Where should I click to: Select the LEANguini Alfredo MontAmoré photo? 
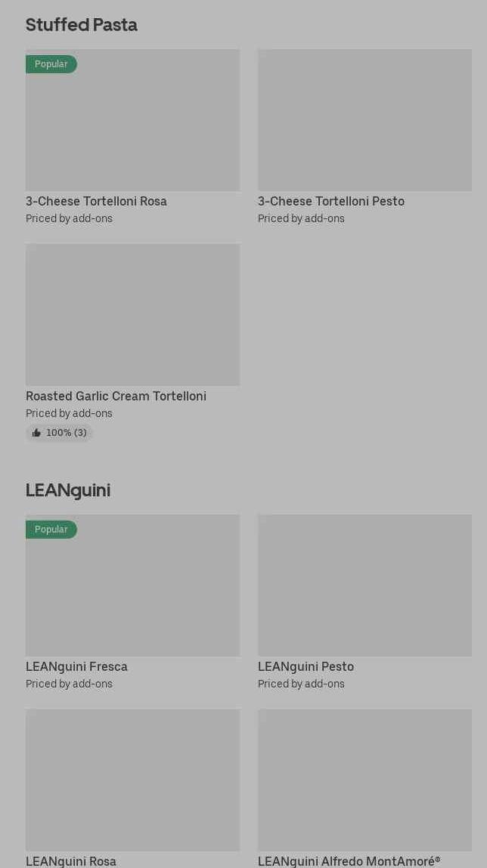tap(364, 780)
